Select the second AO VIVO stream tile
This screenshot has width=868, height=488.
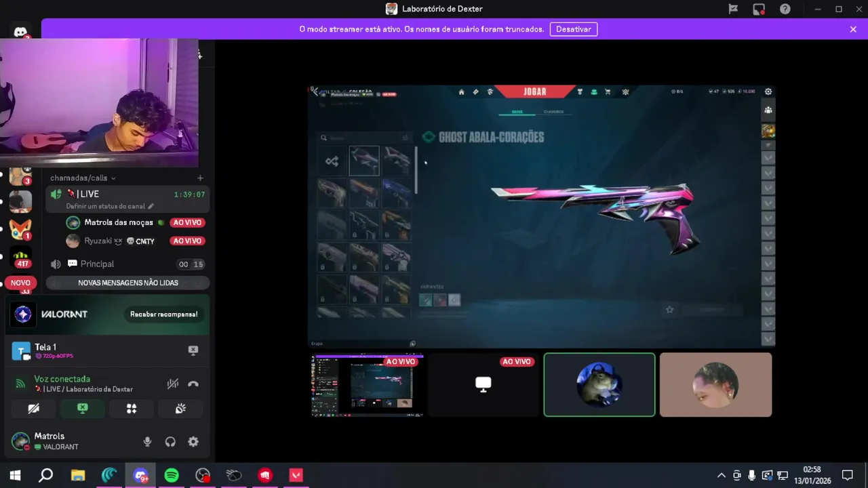(x=483, y=385)
